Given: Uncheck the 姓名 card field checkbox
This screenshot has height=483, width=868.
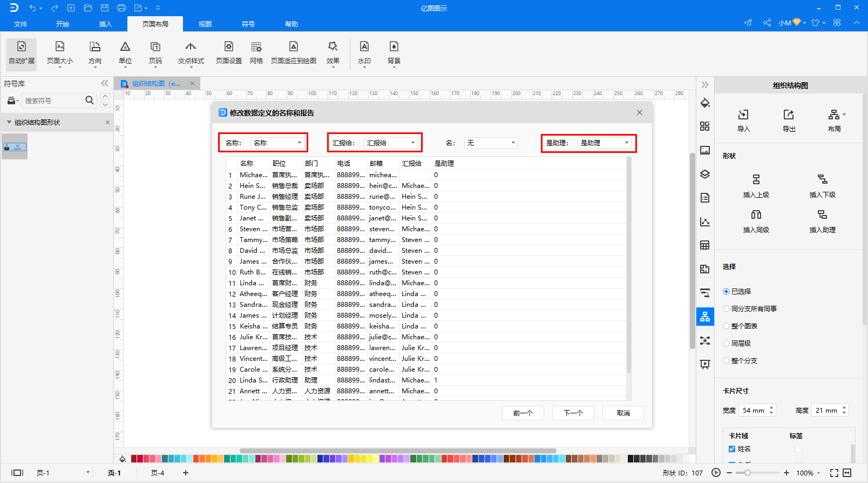Looking at the screenshot, I should [x=732, y=449].
